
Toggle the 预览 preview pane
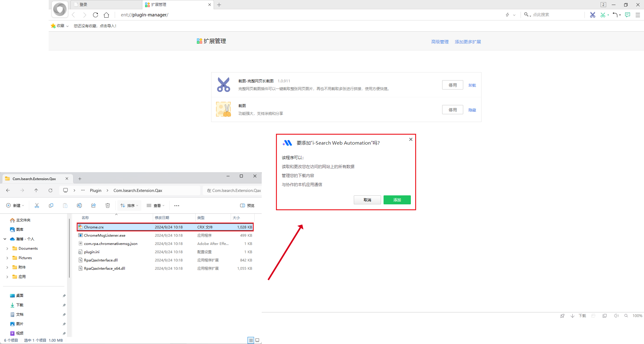(x=247, y=206)
